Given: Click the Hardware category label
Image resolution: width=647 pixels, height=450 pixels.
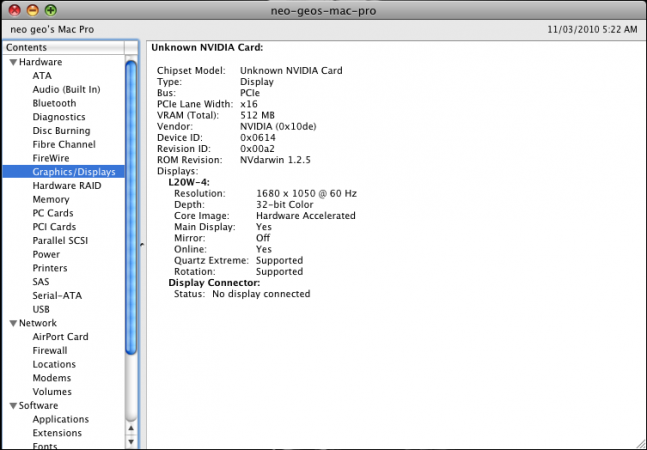Looking at the screenshot, I should (x=40, y=62).
